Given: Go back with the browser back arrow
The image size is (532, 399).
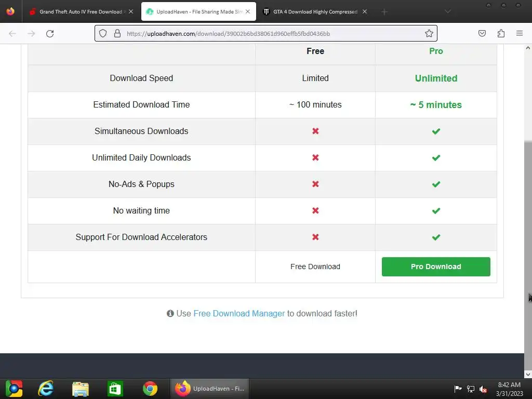Looking at the screenshot, I should [12, 34].
